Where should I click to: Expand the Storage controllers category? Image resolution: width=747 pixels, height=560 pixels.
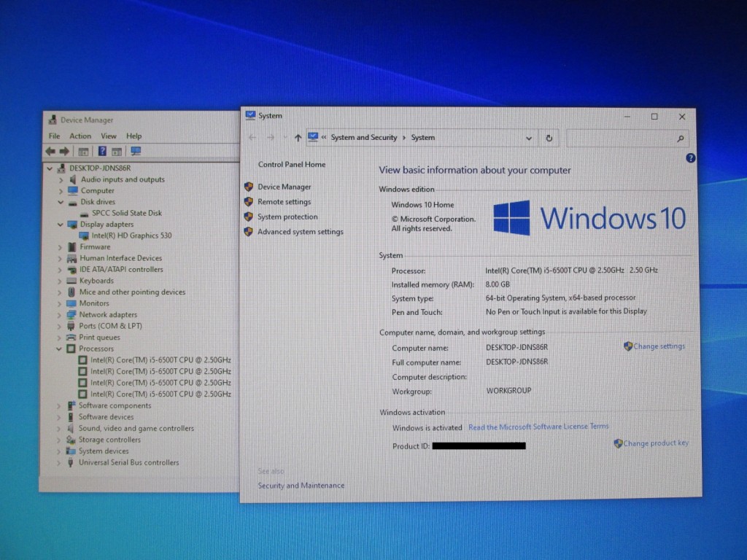58,440
